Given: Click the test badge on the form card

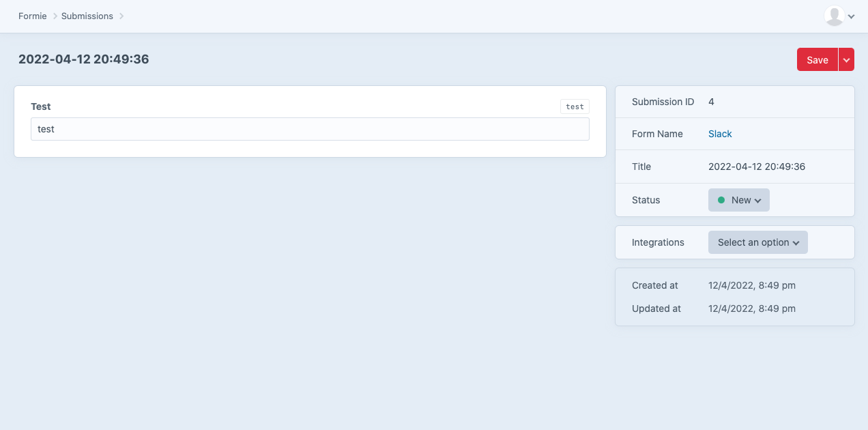Looking at the screenshot, I should (575, 106).
